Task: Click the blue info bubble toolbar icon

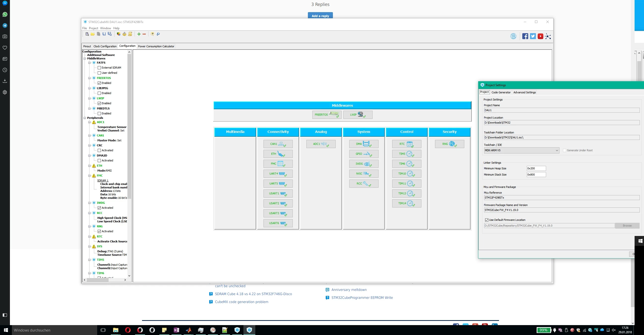Action: coord(158,34)
